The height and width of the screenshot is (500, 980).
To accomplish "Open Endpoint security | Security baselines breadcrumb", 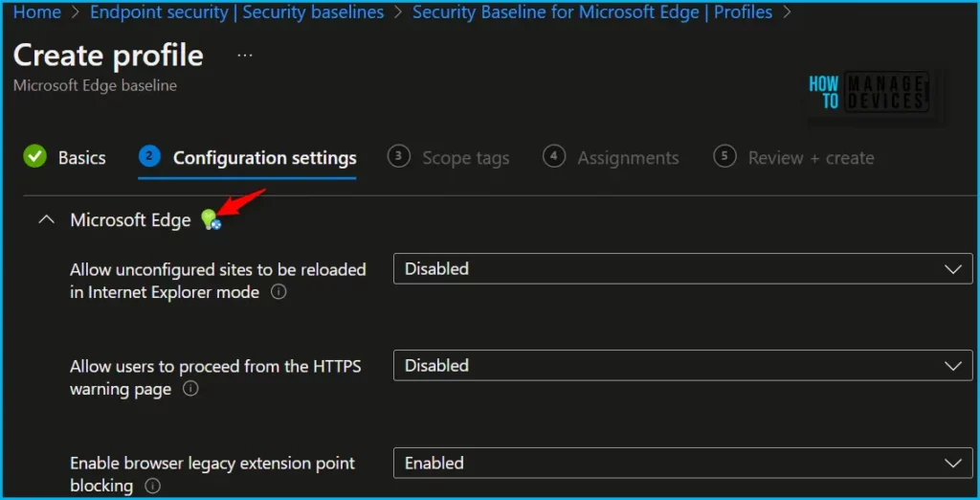I will tap(237, 11).
